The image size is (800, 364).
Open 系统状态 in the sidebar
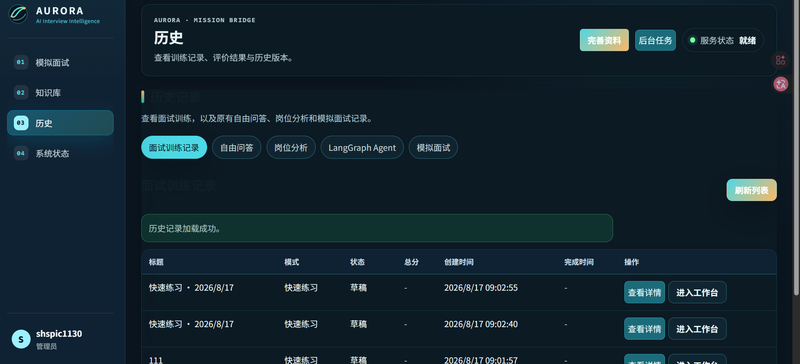[x=60, y=153]
